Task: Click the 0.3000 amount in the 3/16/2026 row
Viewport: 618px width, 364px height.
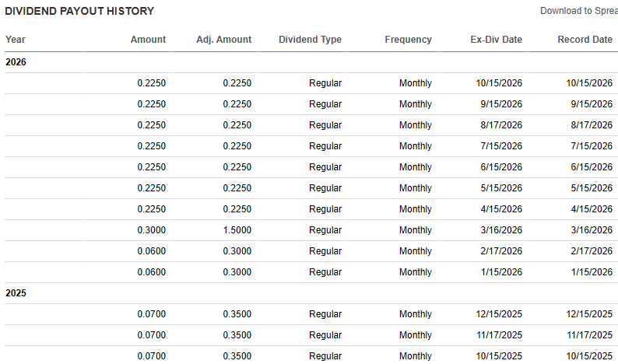Action: click(x=152, y=230)
